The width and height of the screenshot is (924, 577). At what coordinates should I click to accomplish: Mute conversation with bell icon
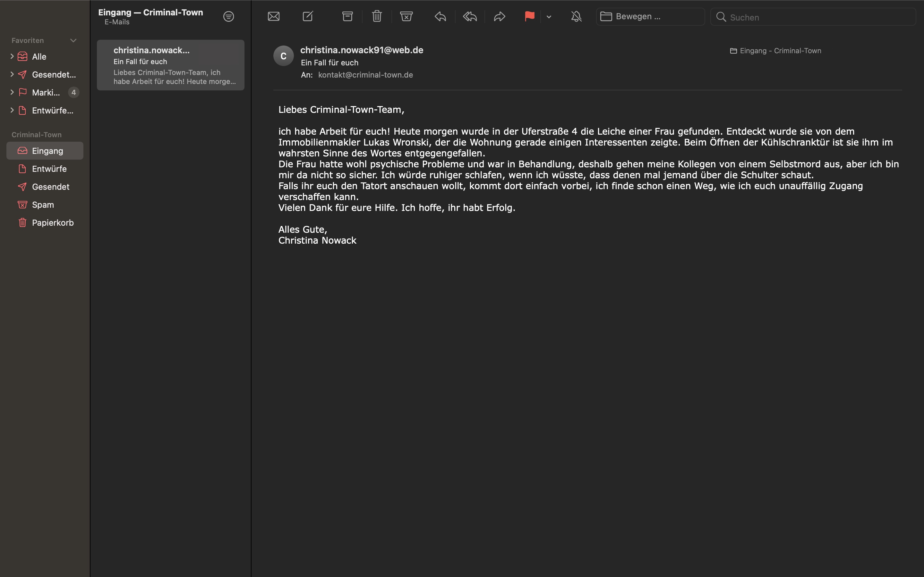tap(576, 16)
